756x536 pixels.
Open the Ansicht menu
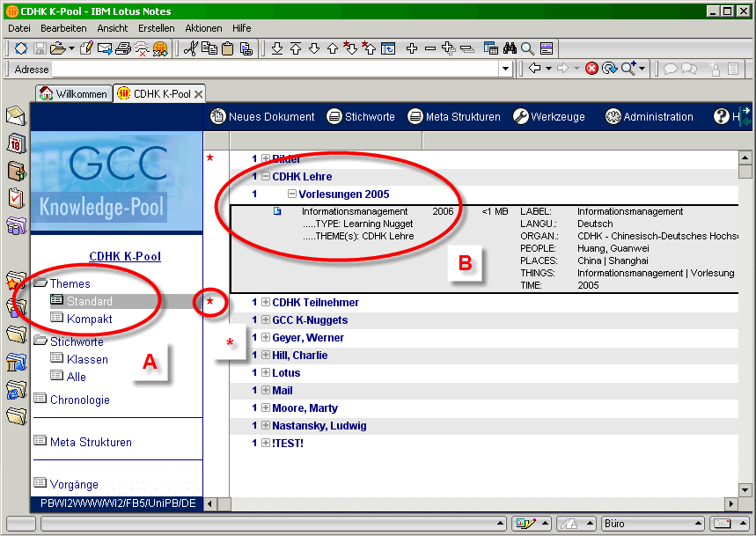pyautogui.click(x=113, y=28)
